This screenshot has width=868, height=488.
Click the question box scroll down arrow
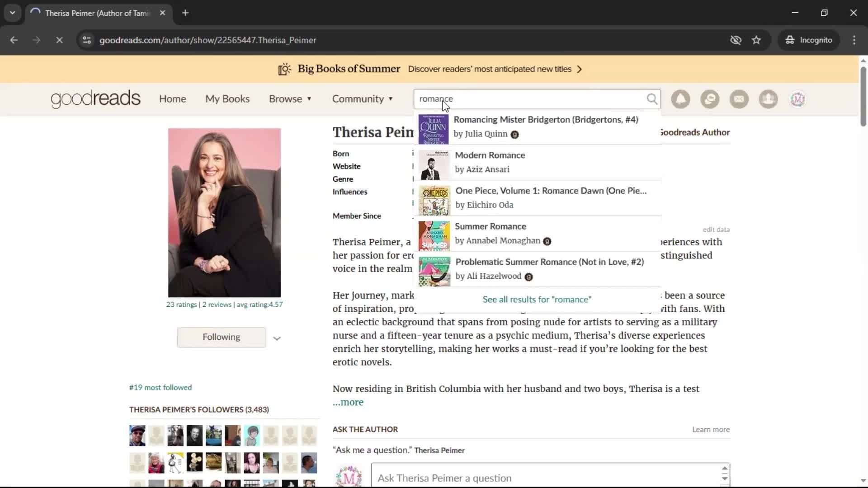coord(725,479)
